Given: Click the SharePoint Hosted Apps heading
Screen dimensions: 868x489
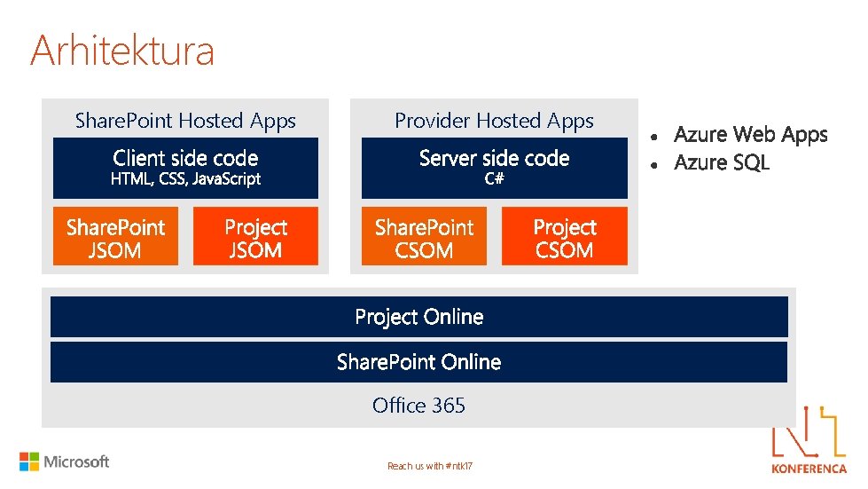Looking at the screenshot, I should coord(185,120).
